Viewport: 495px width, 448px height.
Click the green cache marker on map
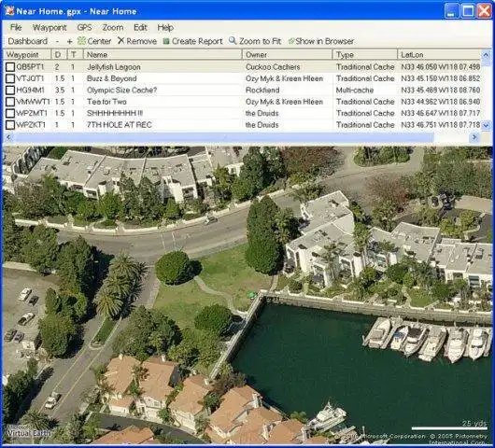pos(251,295)
